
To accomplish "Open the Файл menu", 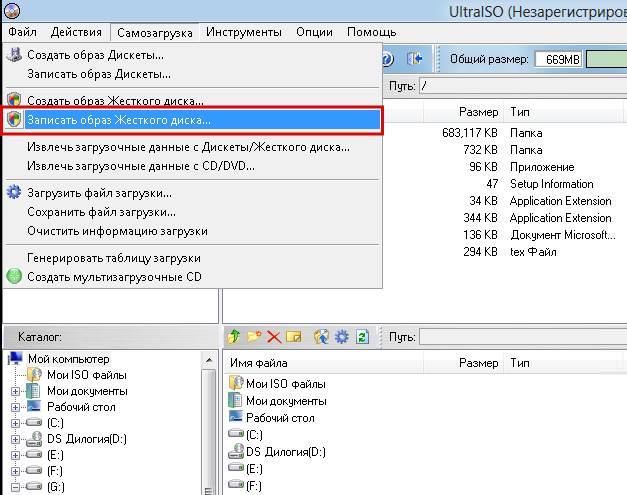I will point(22,32).
